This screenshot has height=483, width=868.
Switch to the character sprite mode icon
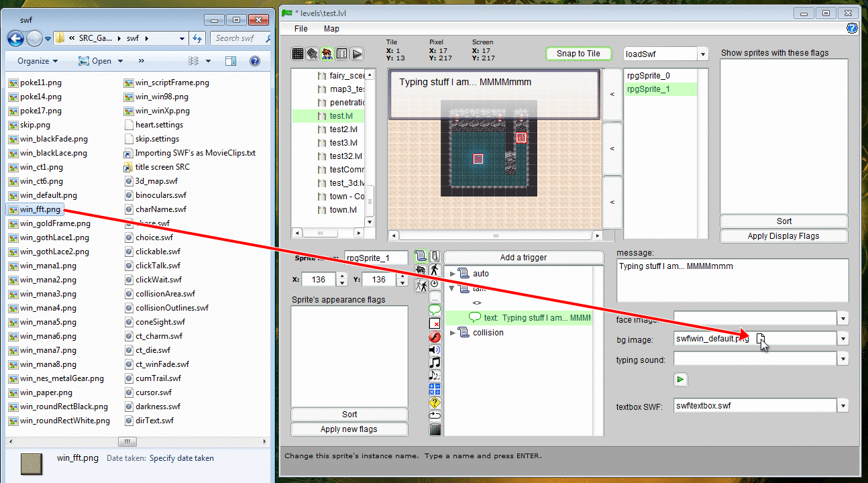pos(327,54)
